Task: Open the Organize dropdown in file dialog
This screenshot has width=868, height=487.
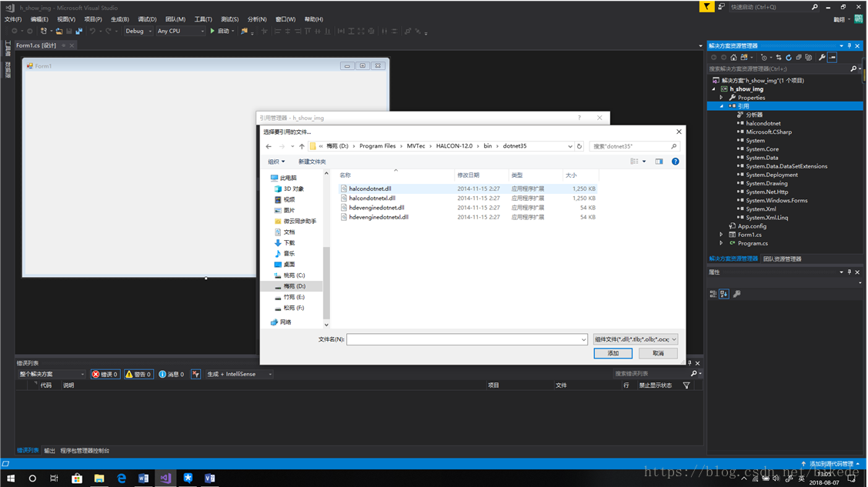Action: 276,162
